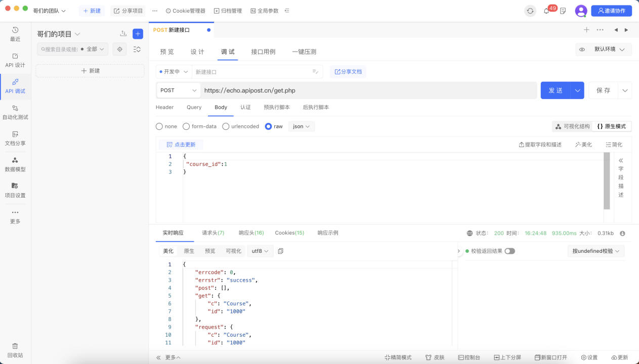Click the blue plus button beside project name
Viewport: 639px width, 364px height.
138,34
